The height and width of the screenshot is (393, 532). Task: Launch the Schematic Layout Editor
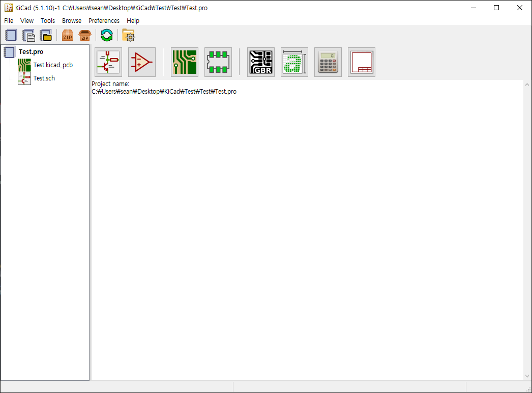(x=108, y=62)
